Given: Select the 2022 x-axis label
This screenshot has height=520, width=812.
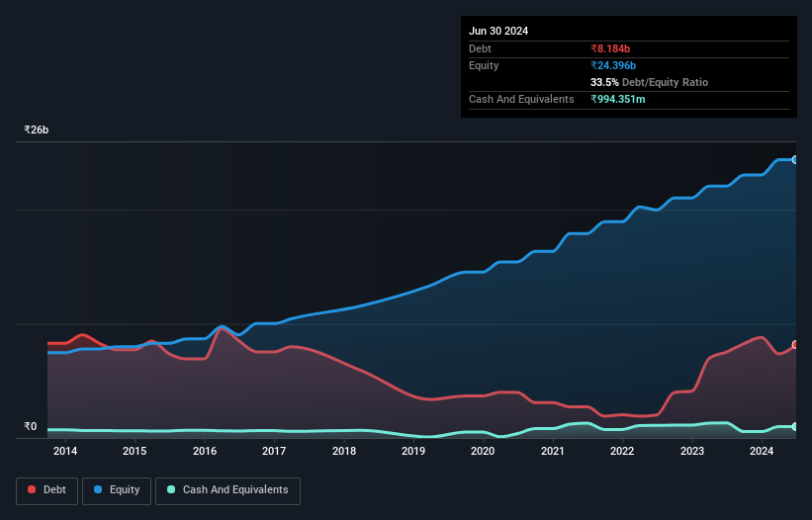Looking at the screenshot, I should (622, 451).
